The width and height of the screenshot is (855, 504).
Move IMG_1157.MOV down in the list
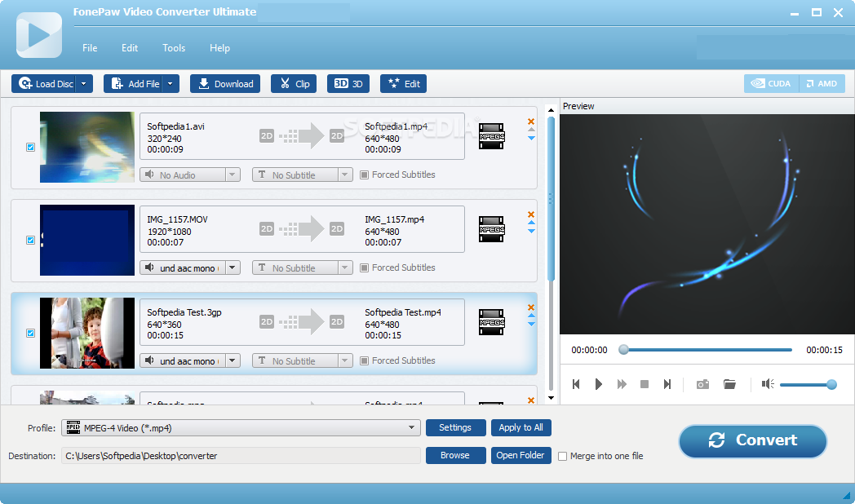[531, 232]
